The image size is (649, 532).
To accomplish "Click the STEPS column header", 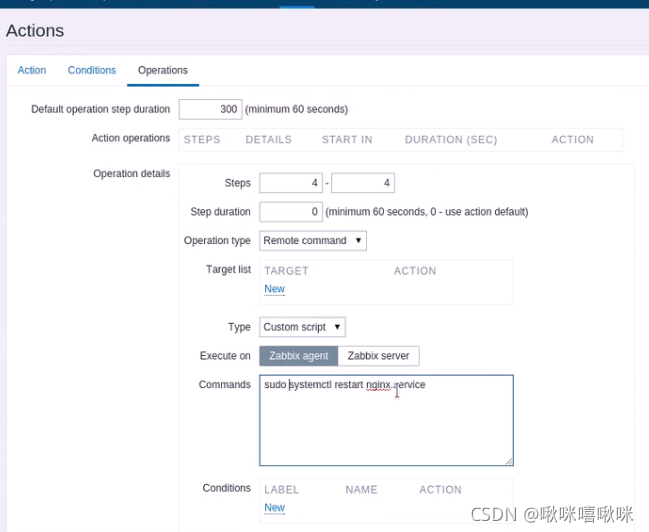I will tap(202, 140).
